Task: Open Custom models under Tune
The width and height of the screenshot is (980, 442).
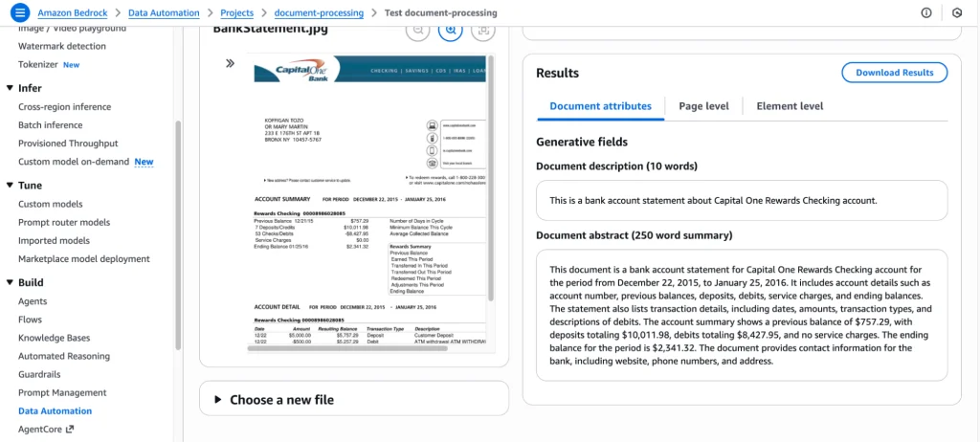Action: (50, 205)
